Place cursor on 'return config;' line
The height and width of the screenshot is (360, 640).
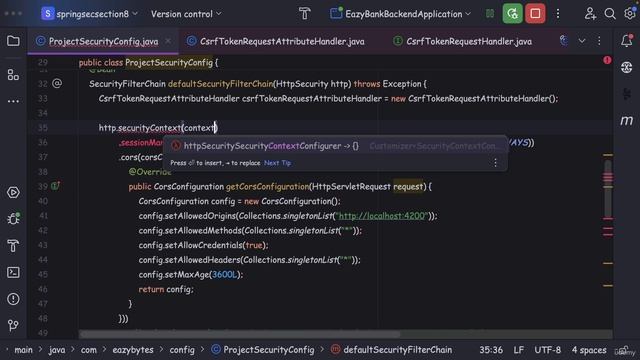coord(166,289)
